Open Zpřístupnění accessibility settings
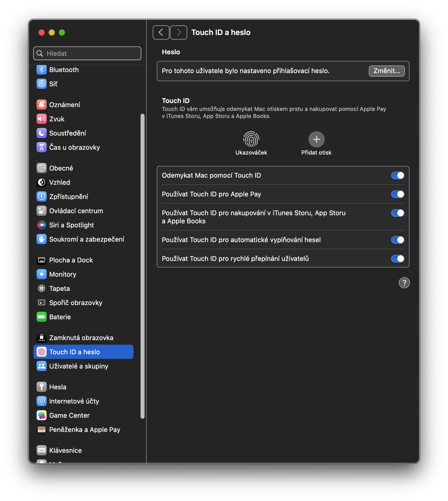The height and width of the screenshot is (501, 448). click(68, 197)
